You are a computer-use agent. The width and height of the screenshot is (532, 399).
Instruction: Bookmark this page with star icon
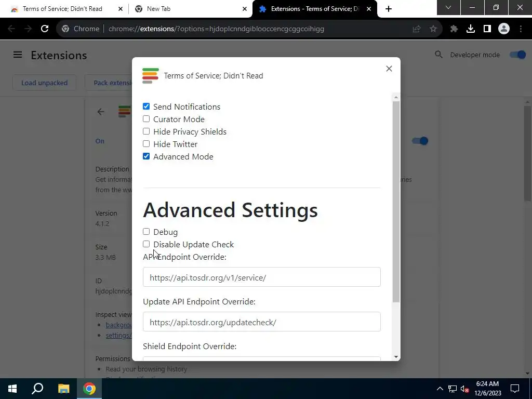coord(433,29)
